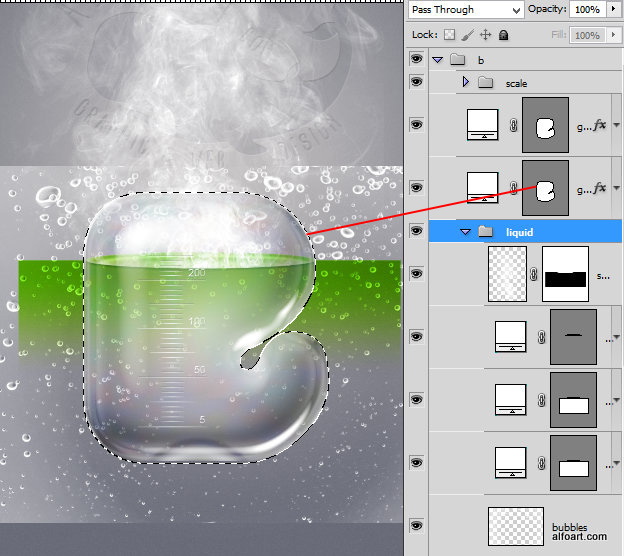
Task: Collapse the b group triangle
Action: coord(438,60)
